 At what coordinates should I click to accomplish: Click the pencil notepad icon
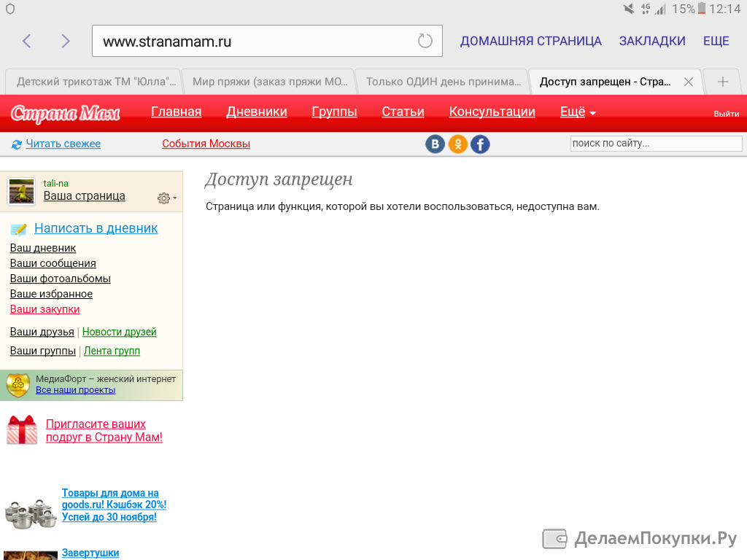coord(18,230)
